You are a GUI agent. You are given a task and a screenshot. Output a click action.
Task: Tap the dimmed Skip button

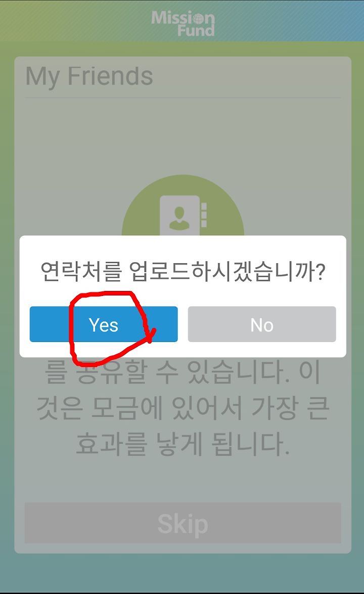coord(183,524)
